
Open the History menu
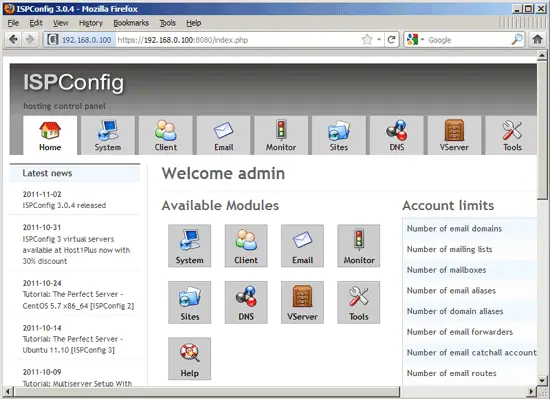(x=91, y=23)
